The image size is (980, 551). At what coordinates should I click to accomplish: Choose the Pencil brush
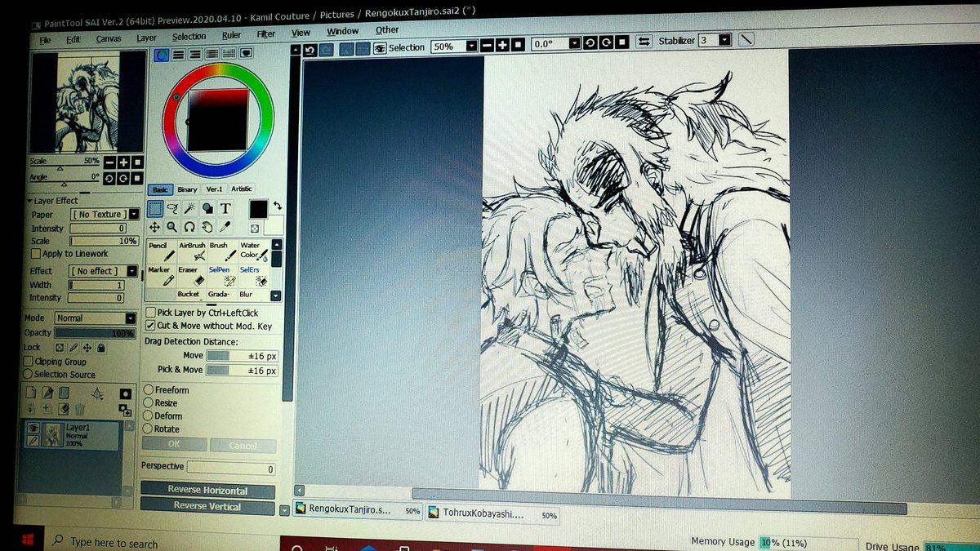[162, 251]
